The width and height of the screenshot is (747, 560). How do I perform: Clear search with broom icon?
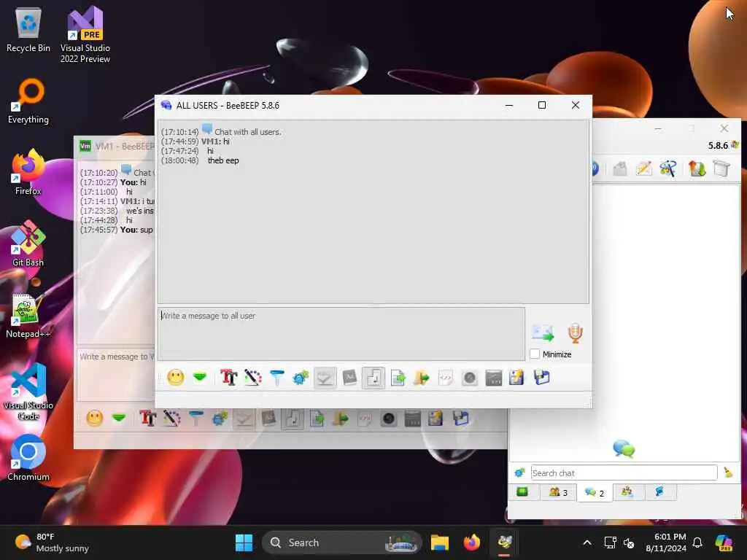pos(728,472)
